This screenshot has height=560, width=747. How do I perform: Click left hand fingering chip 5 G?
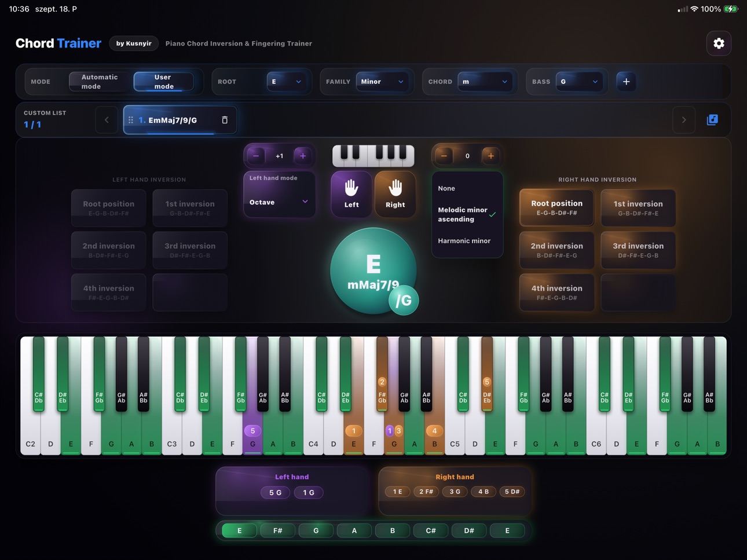click(275, 492)
